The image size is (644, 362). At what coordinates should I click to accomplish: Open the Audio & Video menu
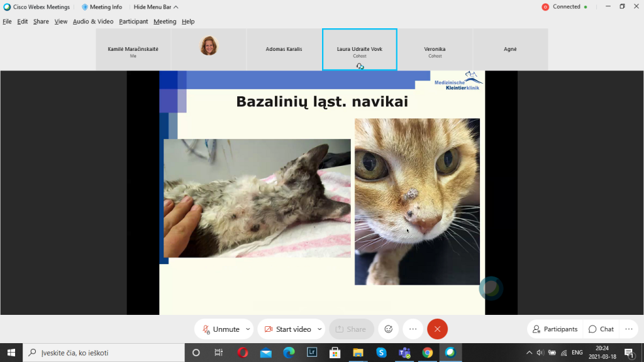coord(93,21)
